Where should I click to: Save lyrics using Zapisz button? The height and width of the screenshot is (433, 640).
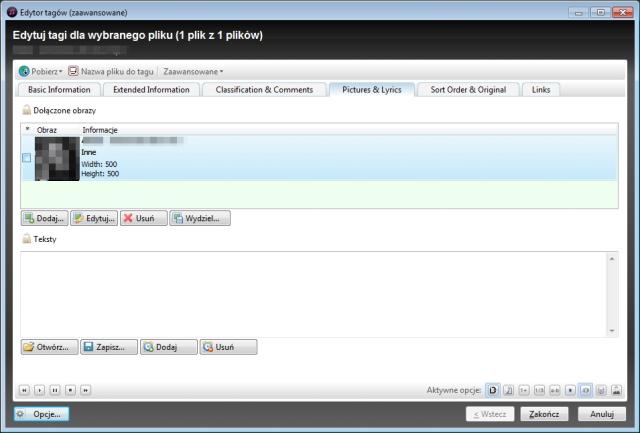(x=107, y=347)
